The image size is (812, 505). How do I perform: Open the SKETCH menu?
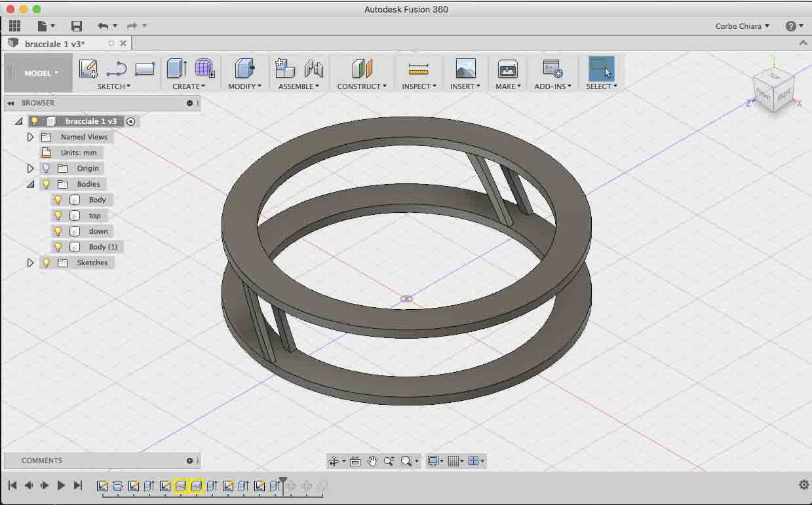(114, 86)
